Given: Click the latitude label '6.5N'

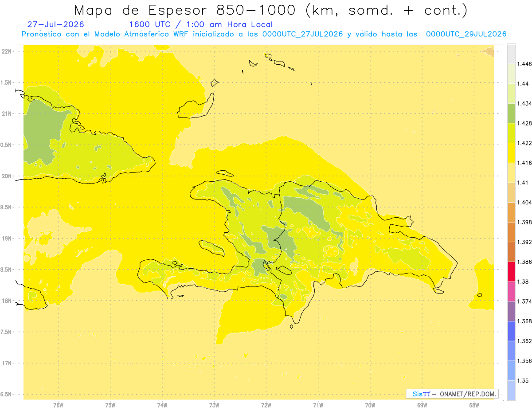Looking at the screenshot, I should click(6, 394).
